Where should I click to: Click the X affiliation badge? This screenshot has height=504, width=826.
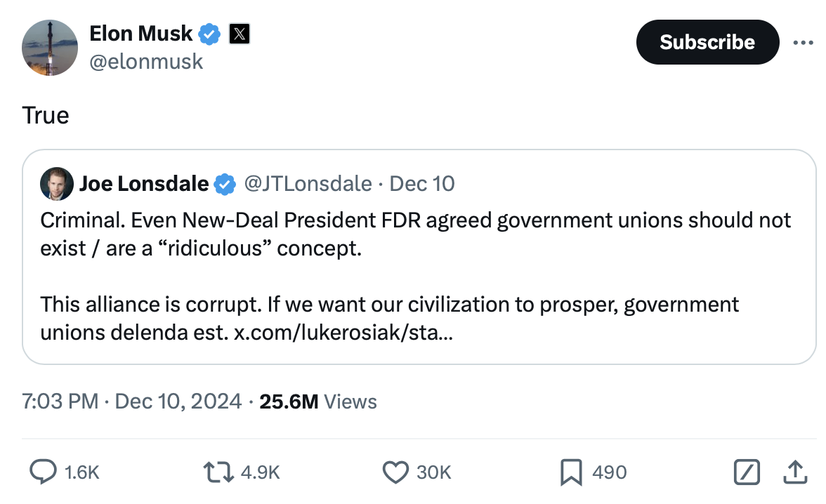(239, 33)
